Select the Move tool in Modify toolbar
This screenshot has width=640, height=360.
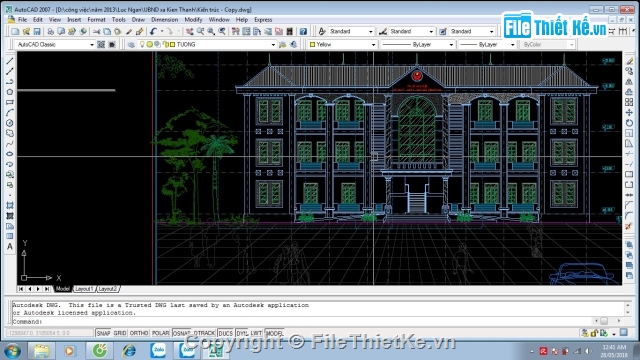tap(629, 113)
